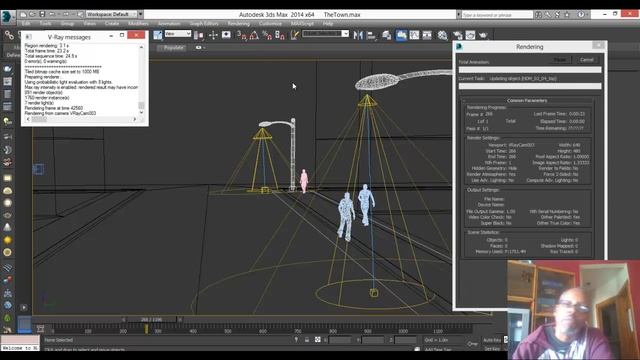Click the Set Key button

[492, 349]
